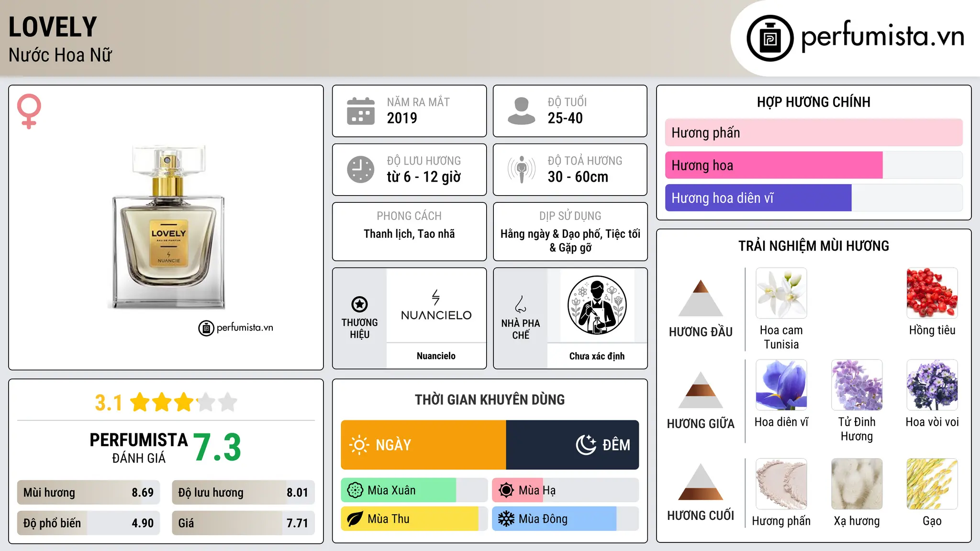
Task: Click the star badge icon above Thương hiệu
Action: point(359,304)
